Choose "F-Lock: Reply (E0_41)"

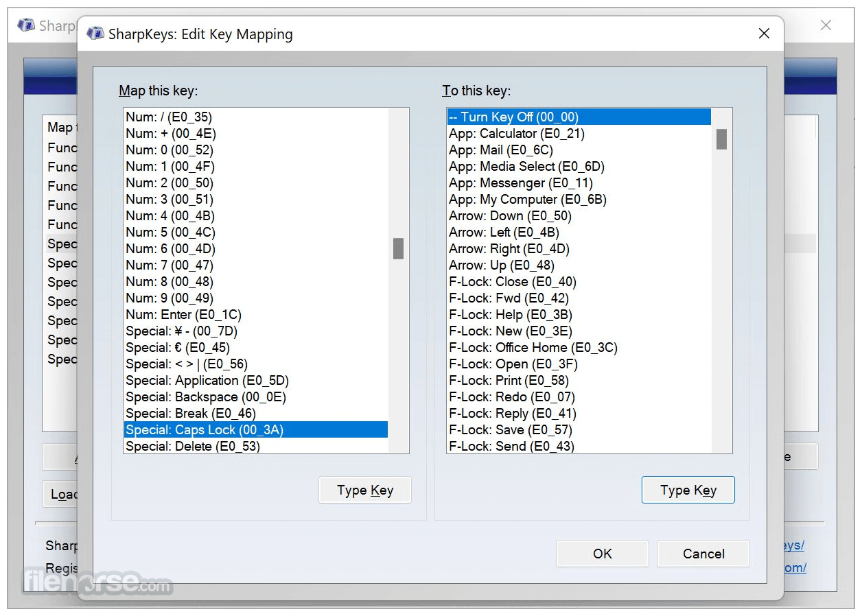pyautogui.click(x=579, y=413)
